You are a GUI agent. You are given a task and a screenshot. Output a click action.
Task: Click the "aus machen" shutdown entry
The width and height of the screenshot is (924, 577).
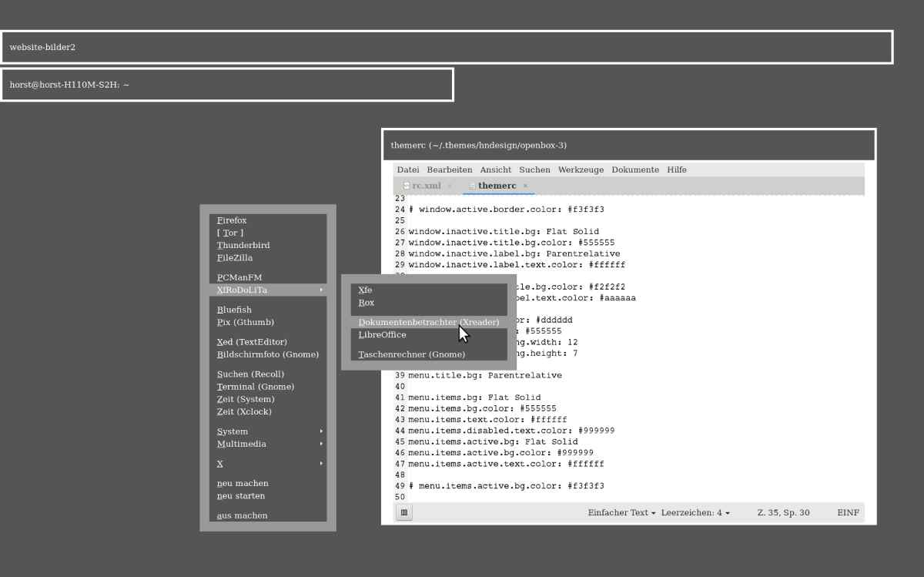coord(242,515)
